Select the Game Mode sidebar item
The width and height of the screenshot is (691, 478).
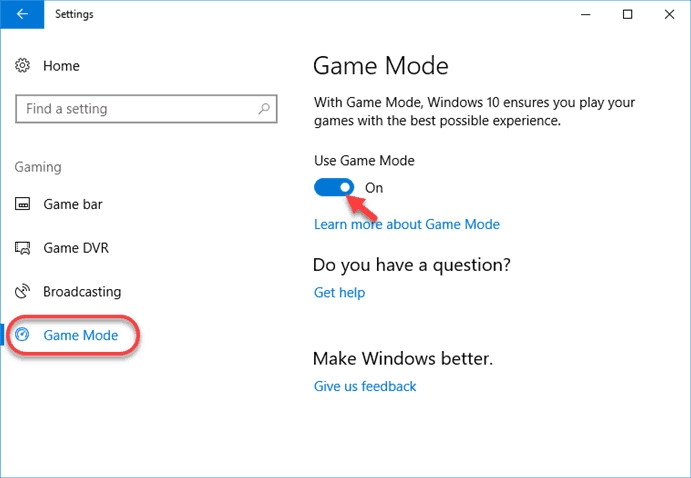pyautogui.click(x=80, y=336)
